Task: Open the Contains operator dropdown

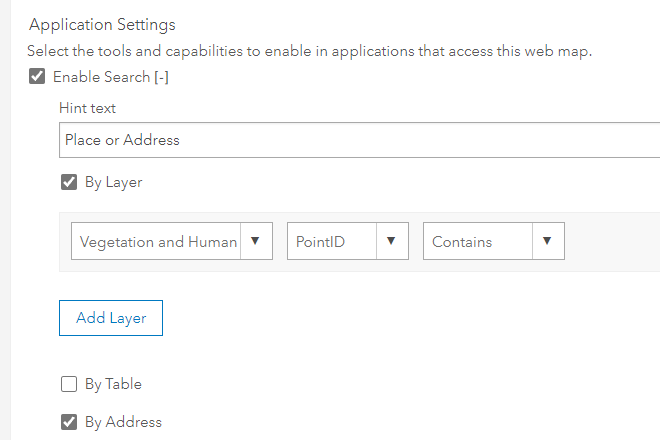Action: click(x=477, y=241)
